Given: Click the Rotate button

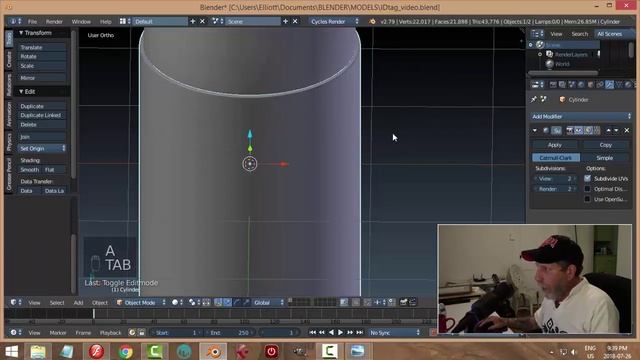Looking at the screenshot, I should (x=42, y=56).
